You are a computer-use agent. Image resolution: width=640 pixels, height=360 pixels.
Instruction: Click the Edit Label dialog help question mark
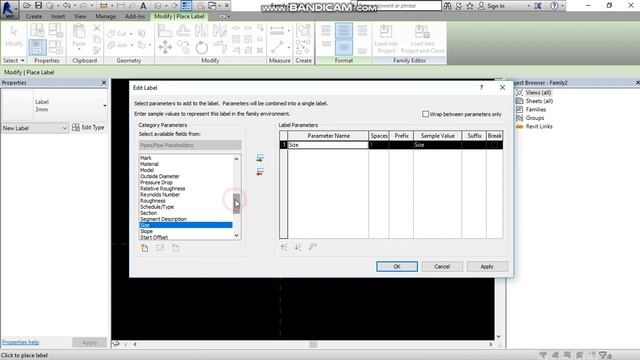[481, 87]
